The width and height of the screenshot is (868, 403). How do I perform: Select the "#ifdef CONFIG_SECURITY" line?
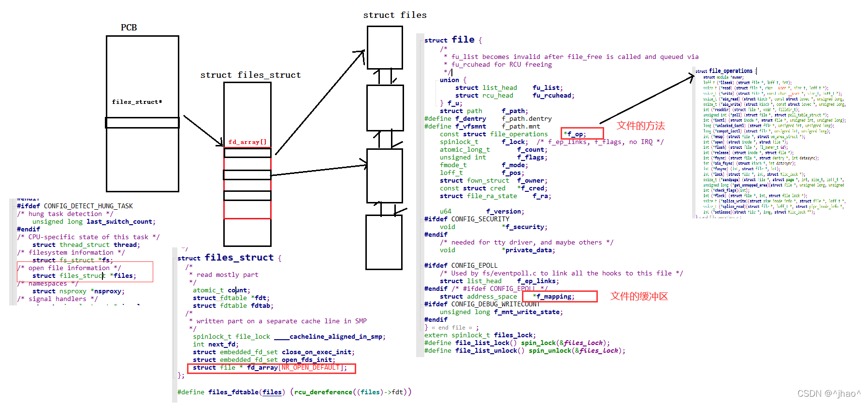coord(467,219)
